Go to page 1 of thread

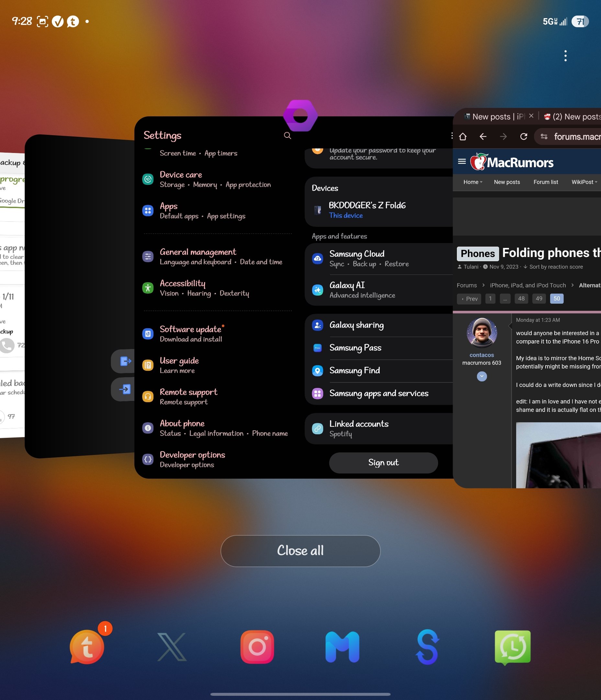click(490, 299)
